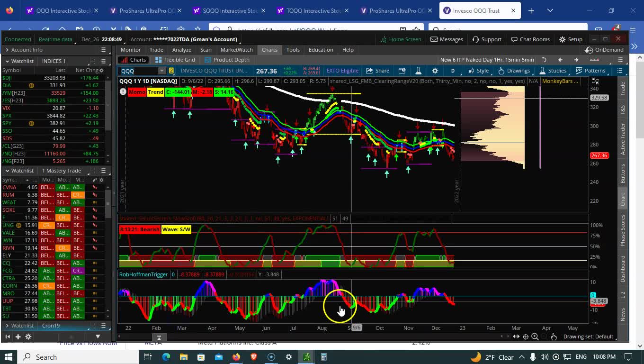644x364 pixels.
Task: Collapse the 1 Mastery Trade Watchlist gadget
Action: pos(7,171)
